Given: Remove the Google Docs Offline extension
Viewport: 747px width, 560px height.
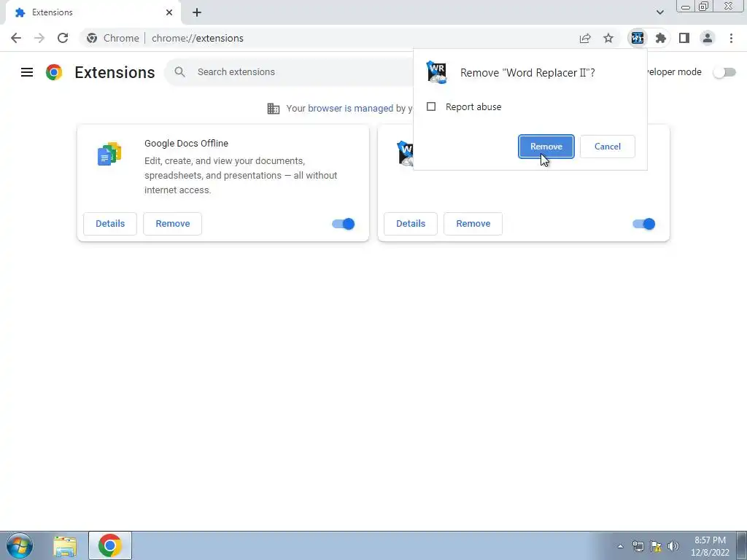Looking at the screenshot, I should coord(172,224).
